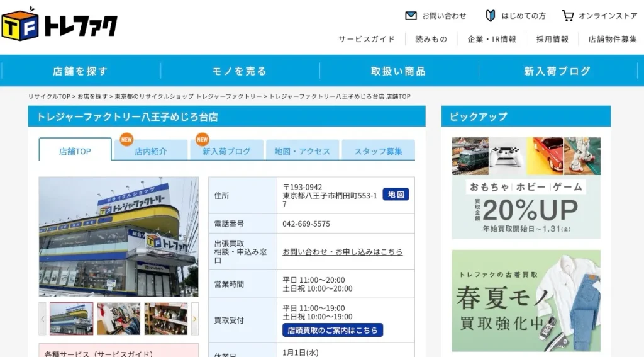This screenshot has height=357, width=644.
Task: Click next arrow of photo carousel
Action: tap(195, 319)
